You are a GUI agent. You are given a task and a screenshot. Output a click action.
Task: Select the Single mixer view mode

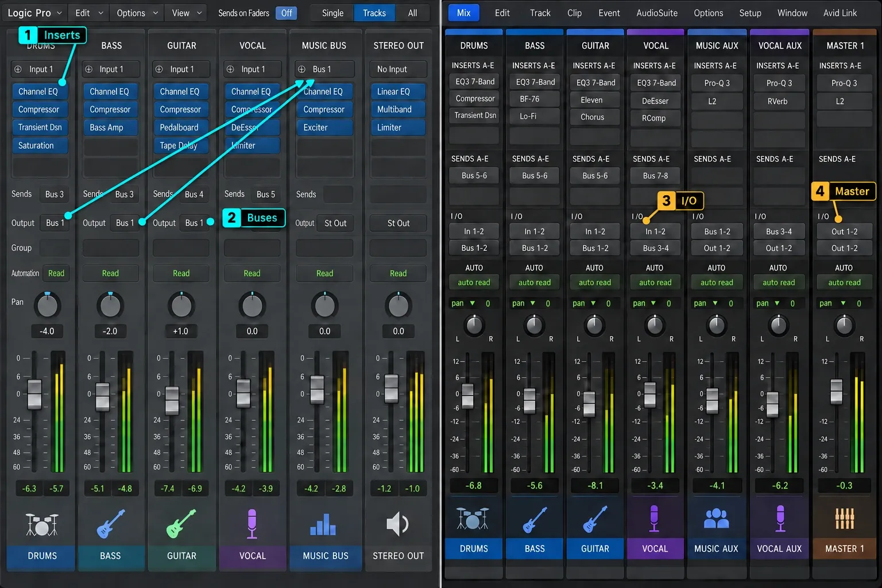pos(332,13)
